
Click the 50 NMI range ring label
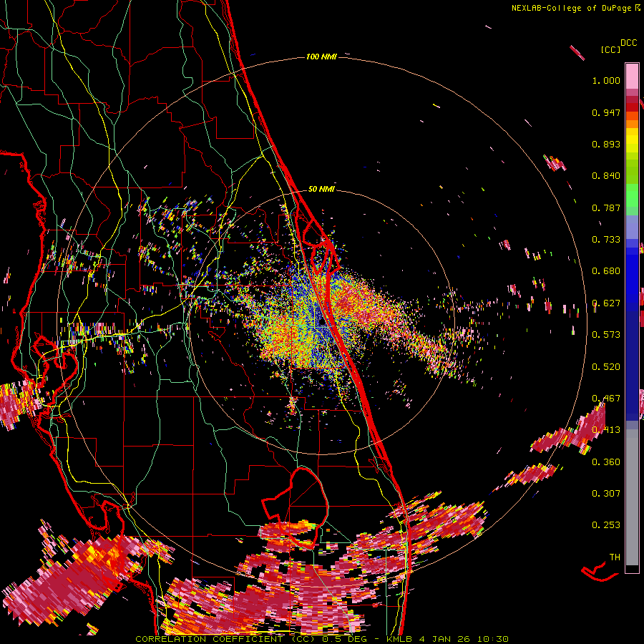321,189
